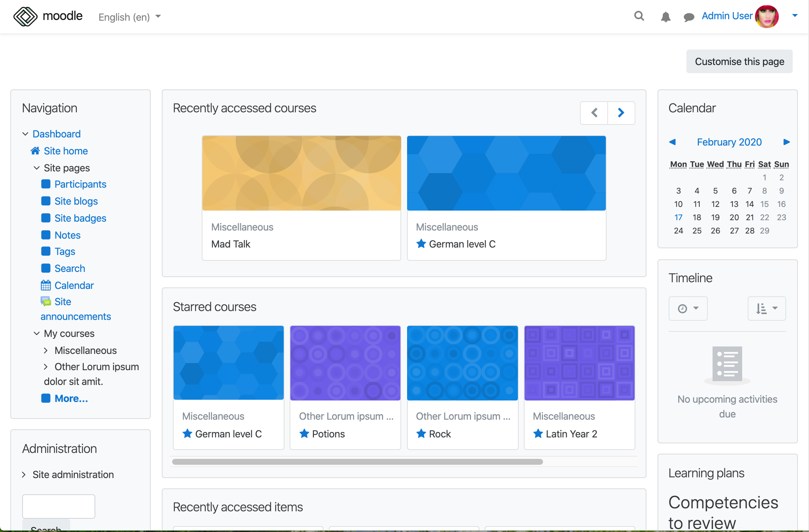Open notifications bell icon
809x532 pixels.
666,17
